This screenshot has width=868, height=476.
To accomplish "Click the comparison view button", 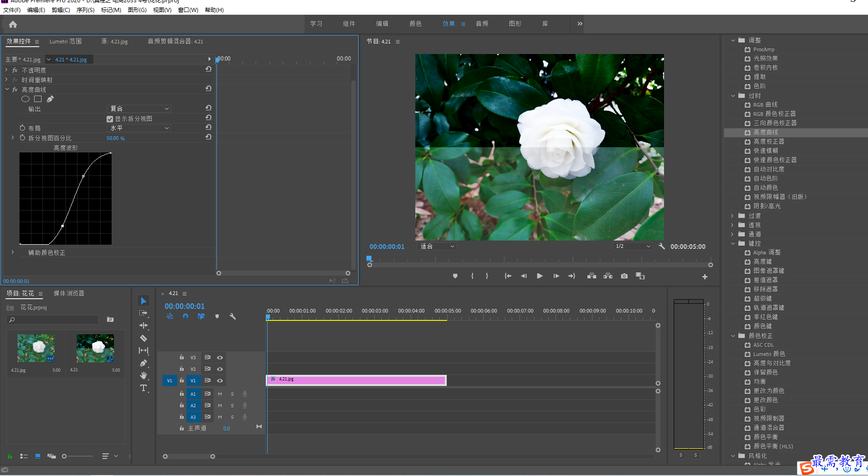I will (x=640, y=276).
